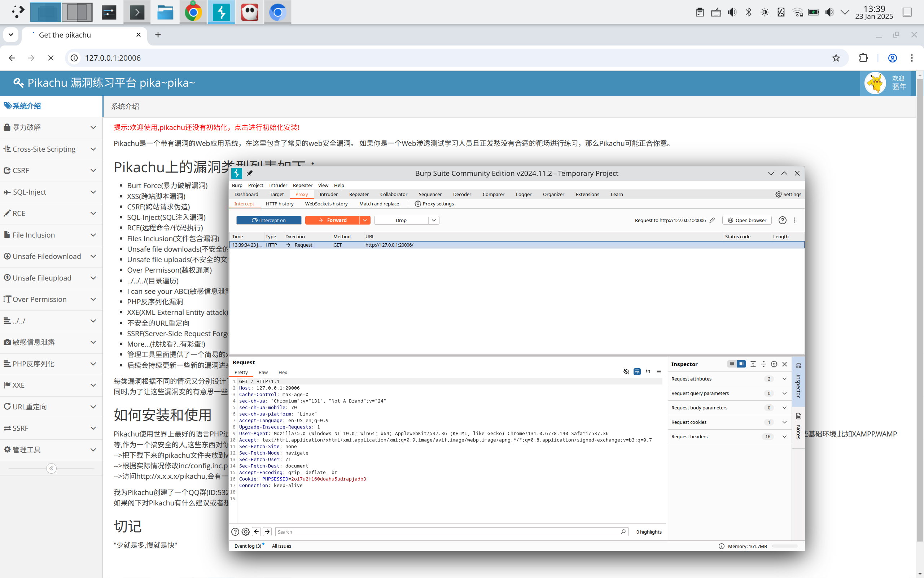This screenshot has height=578, width=924.
Task: Expand all Inspector sections icon
Action: tap(753, 364)
